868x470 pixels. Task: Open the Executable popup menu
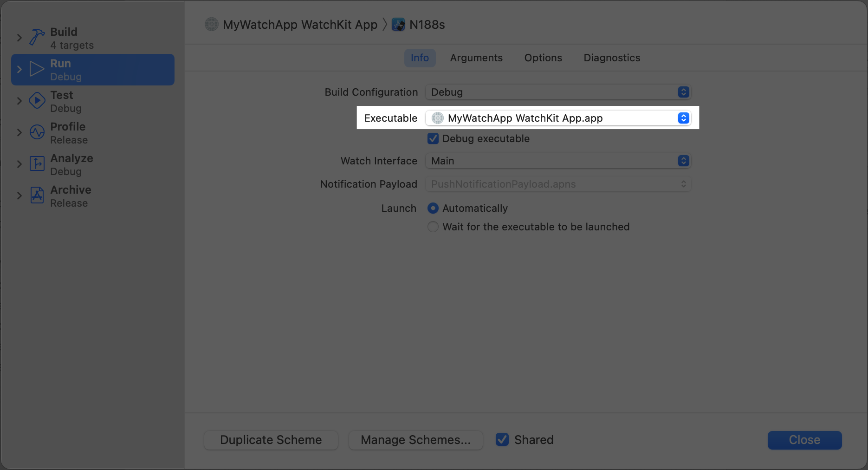(x=558, y=118)
